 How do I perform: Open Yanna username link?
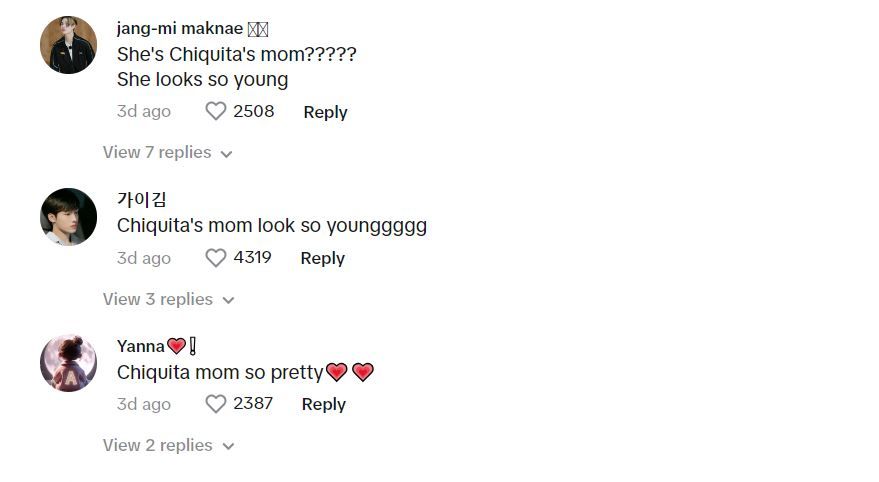141,346
